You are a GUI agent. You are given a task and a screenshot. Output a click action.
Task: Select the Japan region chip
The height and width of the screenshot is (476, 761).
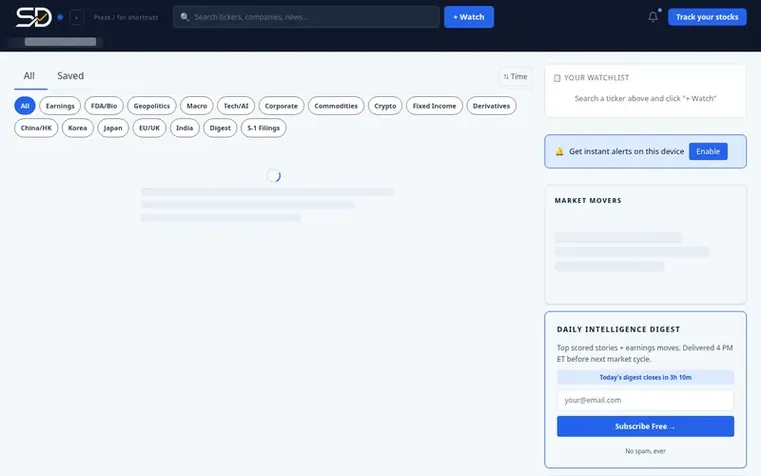pos(113,128)
